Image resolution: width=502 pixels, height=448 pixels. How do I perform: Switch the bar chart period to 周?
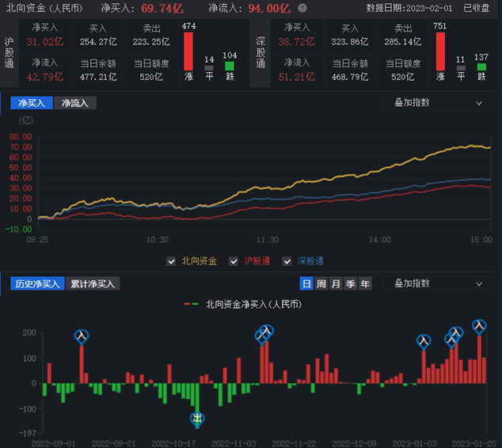pos(321,283)
